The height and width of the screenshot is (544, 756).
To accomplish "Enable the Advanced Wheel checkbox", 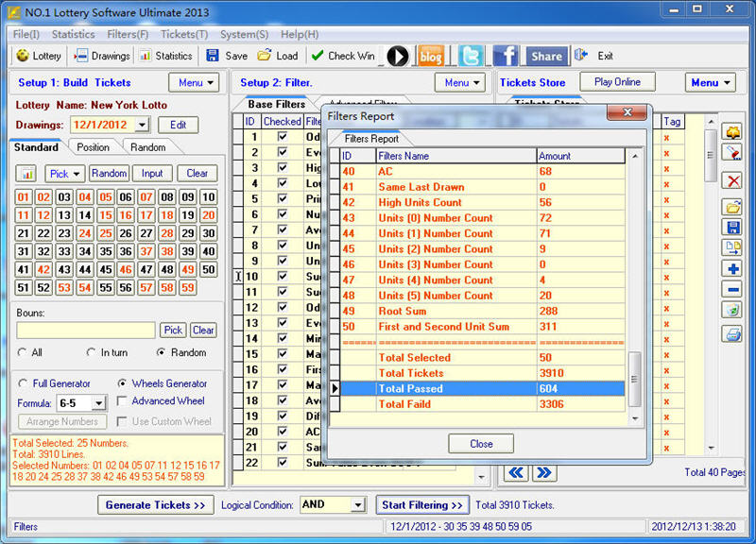I will [x=122, y=400].
